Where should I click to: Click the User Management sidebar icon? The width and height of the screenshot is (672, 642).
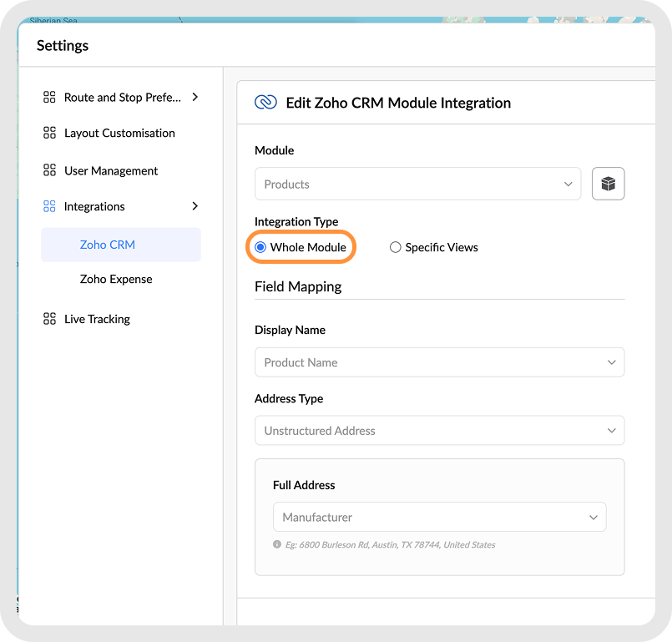(49, 171)
